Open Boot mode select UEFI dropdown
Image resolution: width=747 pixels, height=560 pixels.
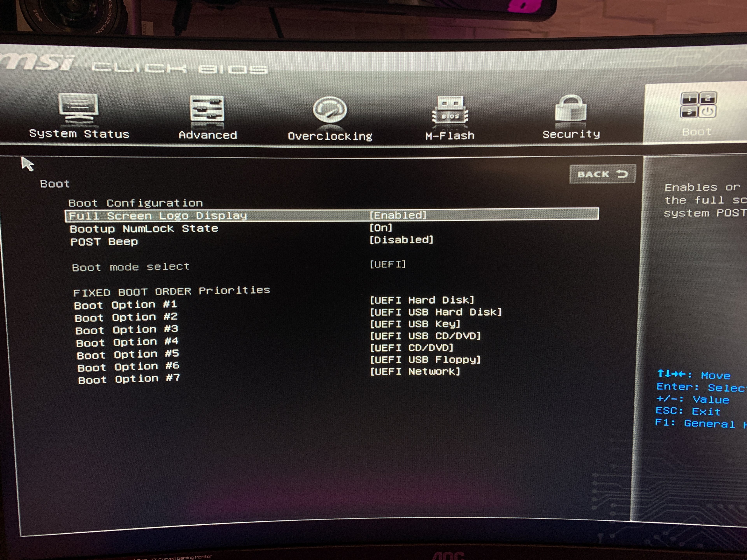(x=388, y=264)
